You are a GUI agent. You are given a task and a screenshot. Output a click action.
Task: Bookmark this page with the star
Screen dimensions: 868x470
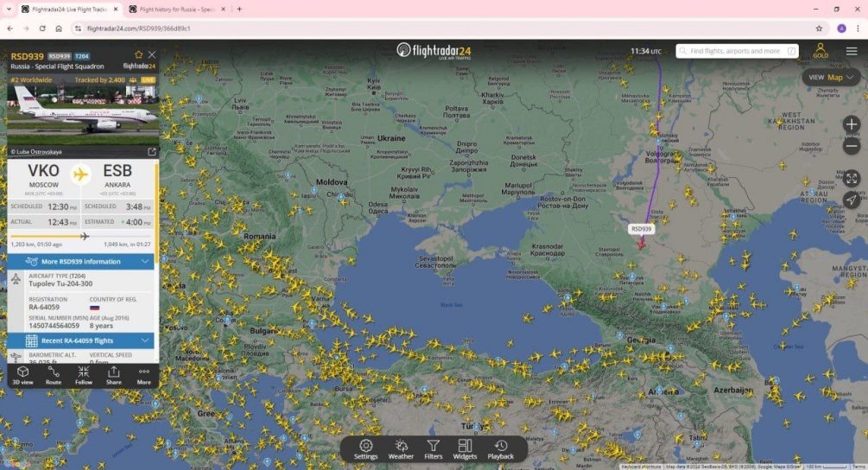click(x=820, y=29)
